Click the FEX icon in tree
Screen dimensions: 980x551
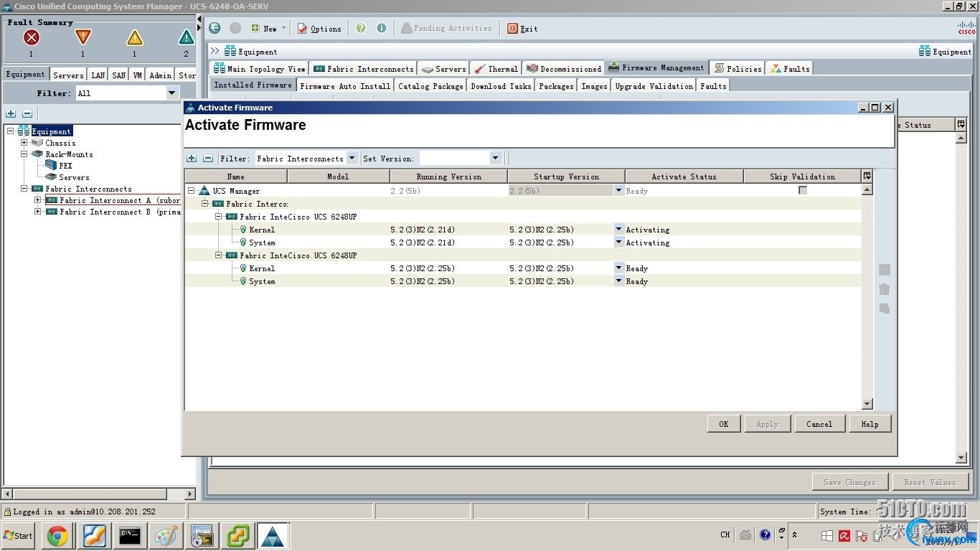[50, 165]
